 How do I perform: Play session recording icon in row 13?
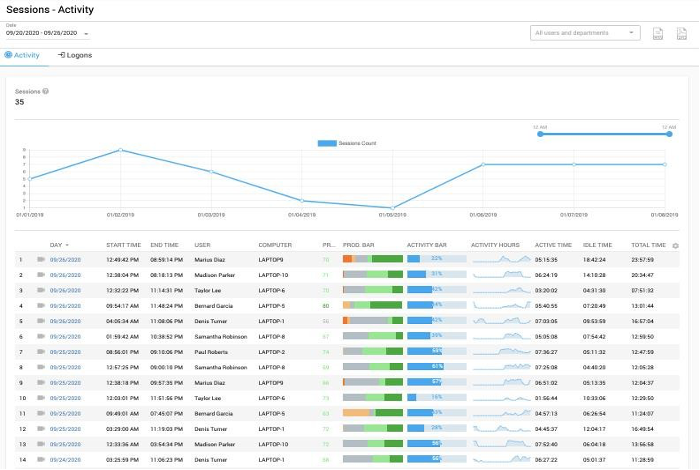[41, 444]
